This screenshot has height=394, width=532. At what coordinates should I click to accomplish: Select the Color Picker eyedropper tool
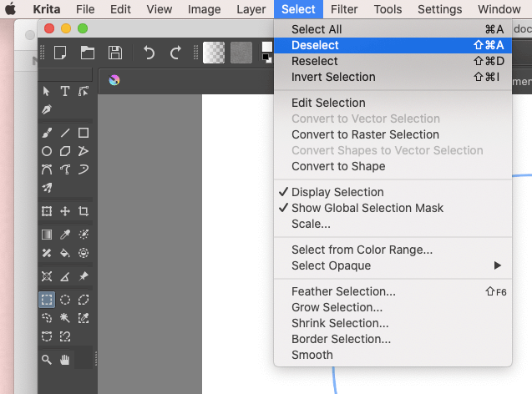click(x=65, y=235)
